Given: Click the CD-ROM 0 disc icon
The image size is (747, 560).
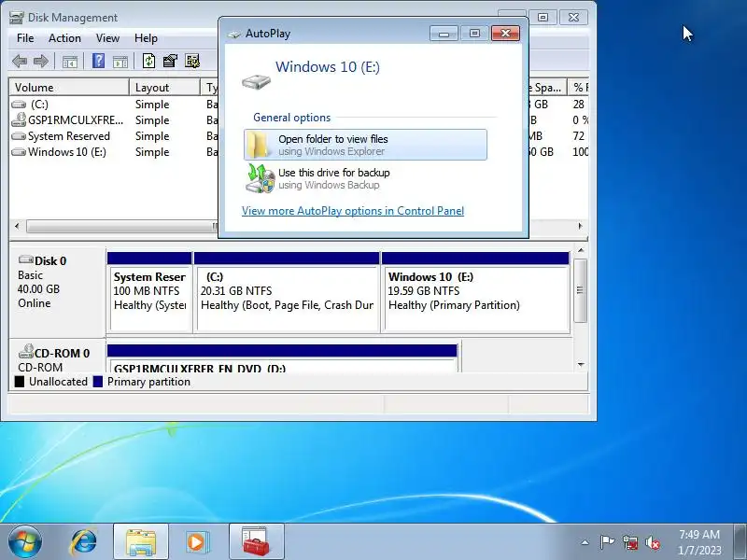Looking at the screenshot, I should (26, 352).
